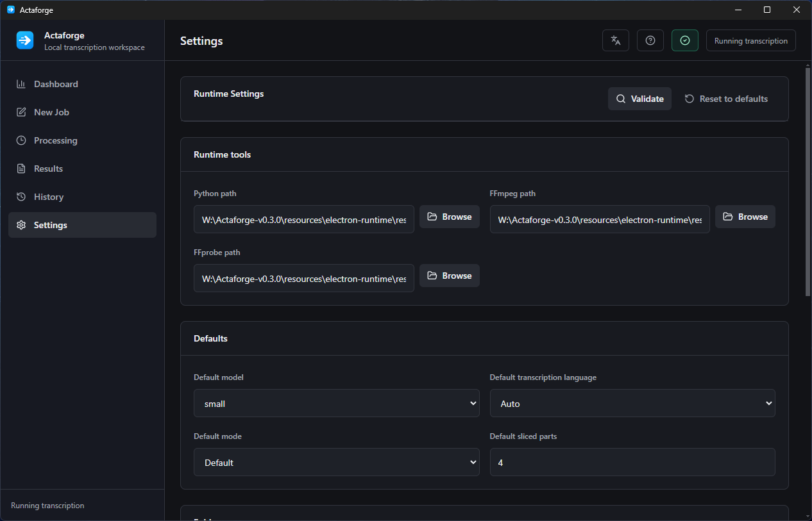812x521 pixels.
Task: Browse for the Python path
Action: pos(450,217)
